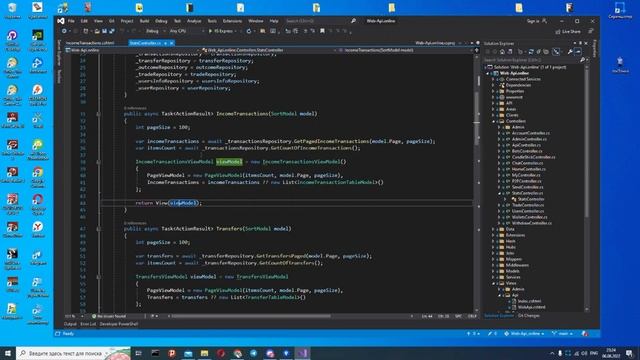Open the Debug configuration dropdown
Image resolution: width=640 pixels, height=360 pixels.
tap(155, 31)
